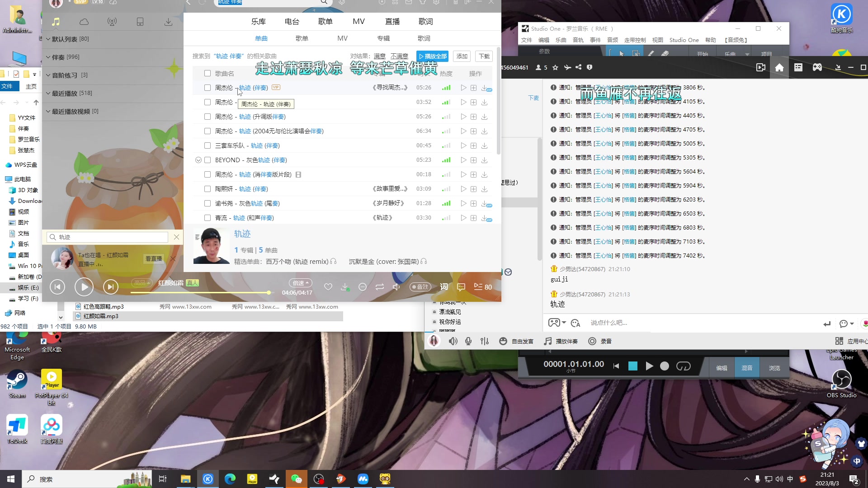Toggle the Studio One loop button
The height and width of the screenshot is (488, 868).
(x=684, y=366)
